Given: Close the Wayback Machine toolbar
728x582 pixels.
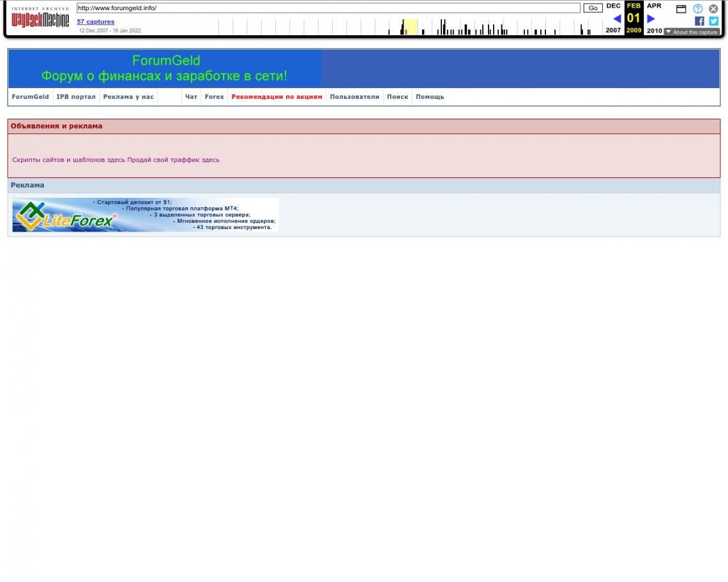Looking at the screenshot, I should pos(713,8).
